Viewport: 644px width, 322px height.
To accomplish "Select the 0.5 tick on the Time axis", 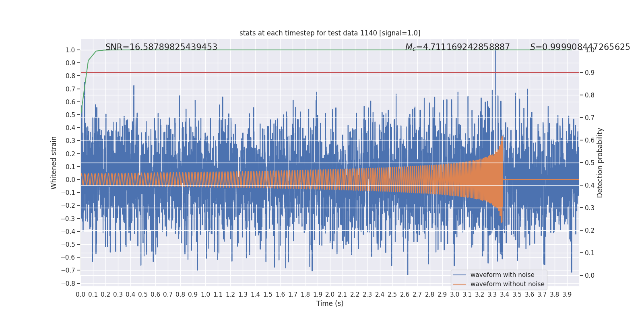I will pyautogui.click(x=143, y=295).
